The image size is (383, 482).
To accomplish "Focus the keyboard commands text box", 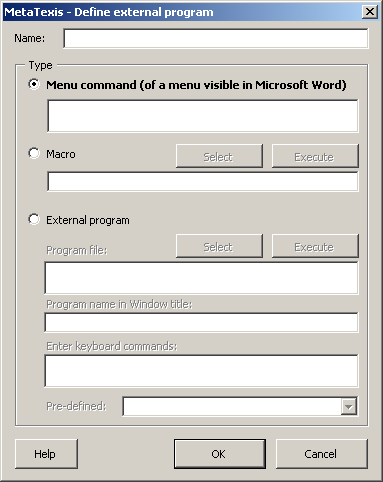I will coord(201,371).
